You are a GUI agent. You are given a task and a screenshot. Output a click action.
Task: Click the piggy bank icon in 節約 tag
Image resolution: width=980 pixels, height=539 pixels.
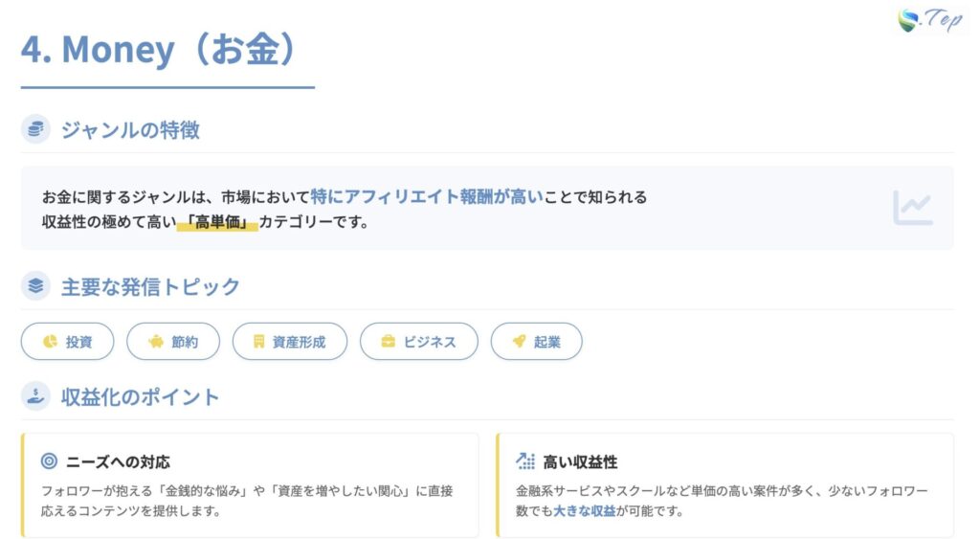(x=156, y=342)
